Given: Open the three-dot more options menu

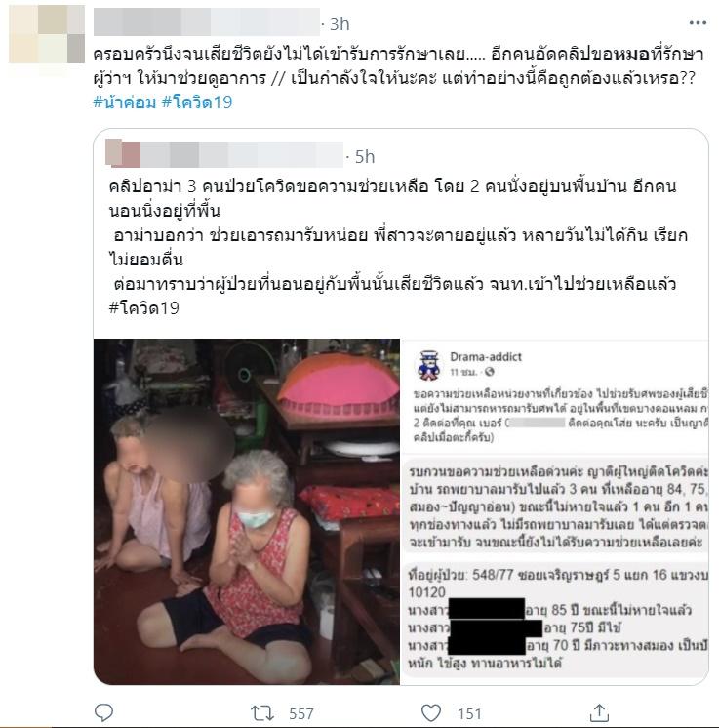Looking at the screenshot, I should 698,23.
